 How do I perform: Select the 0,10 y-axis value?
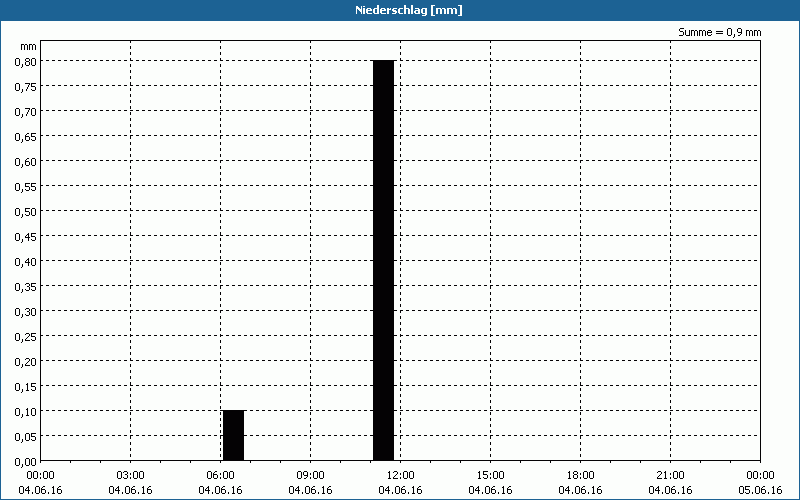[26, 411]
